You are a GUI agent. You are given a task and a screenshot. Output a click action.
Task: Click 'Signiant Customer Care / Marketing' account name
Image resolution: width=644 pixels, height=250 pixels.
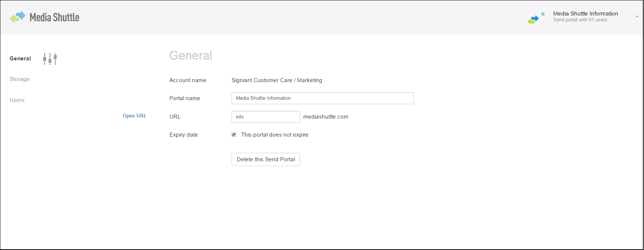(277, 80)
